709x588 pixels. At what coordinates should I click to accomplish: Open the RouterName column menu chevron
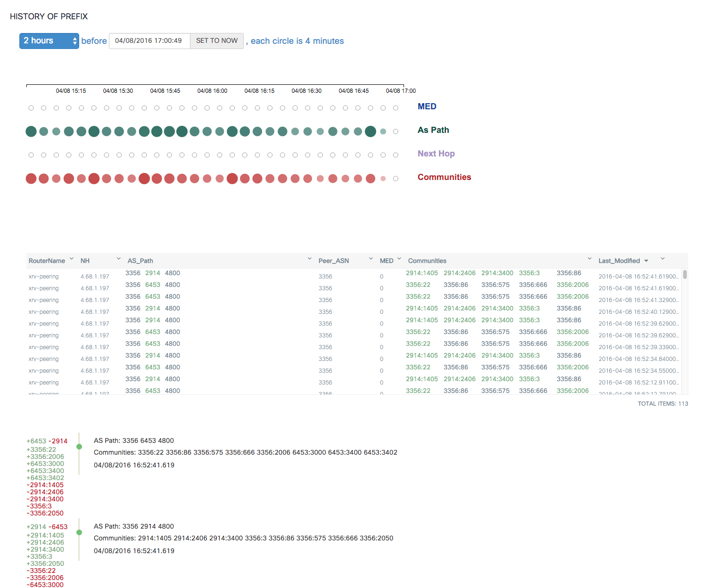coord(72,259)
